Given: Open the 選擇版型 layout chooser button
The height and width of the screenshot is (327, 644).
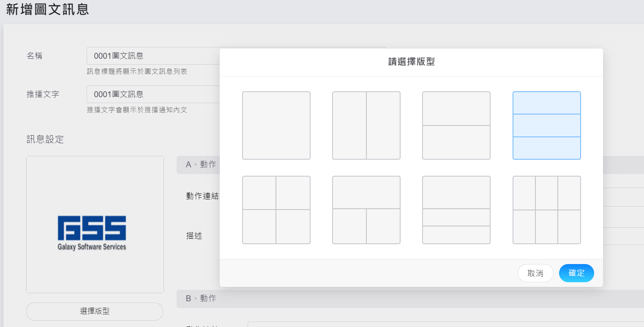Looking at the screenshot, I should pos(95,311).
